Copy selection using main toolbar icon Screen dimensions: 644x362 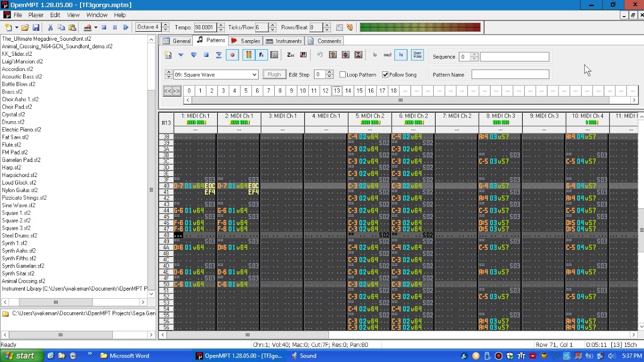[x=61, y=28]
